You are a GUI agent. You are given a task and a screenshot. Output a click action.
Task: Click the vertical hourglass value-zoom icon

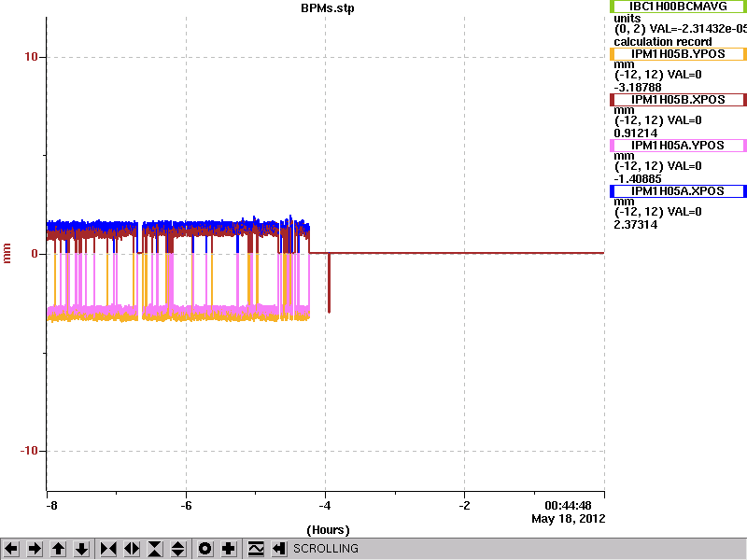(155, 549)
